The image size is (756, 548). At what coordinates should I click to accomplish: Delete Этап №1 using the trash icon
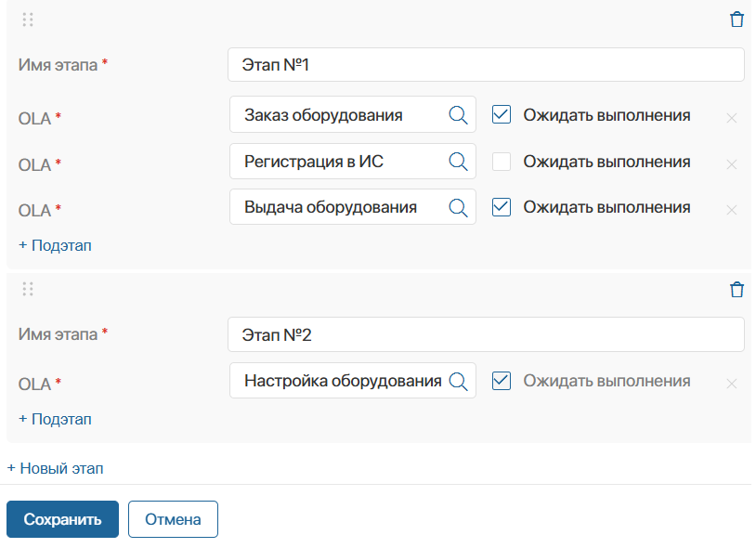pyautogui.click(x=736, y=20)
